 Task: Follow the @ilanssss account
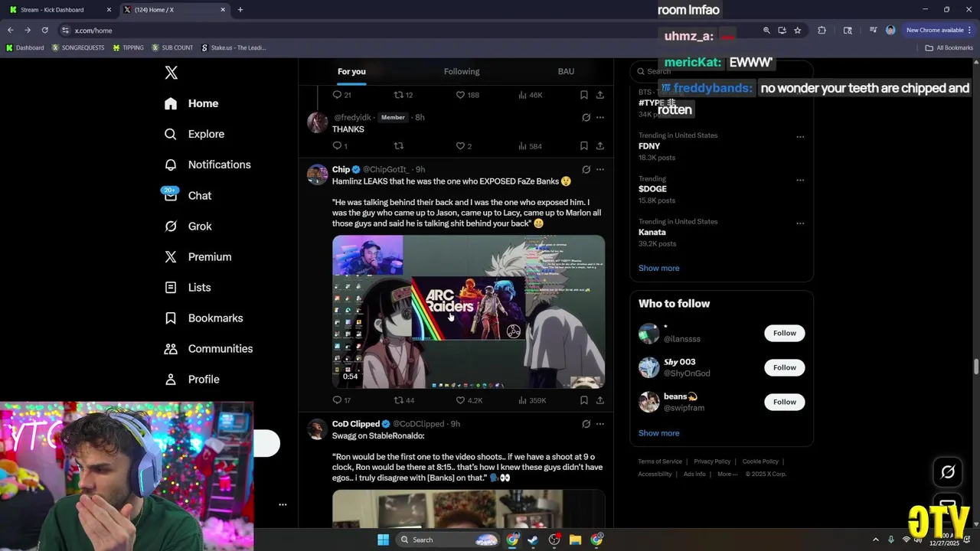pos(785,333)
